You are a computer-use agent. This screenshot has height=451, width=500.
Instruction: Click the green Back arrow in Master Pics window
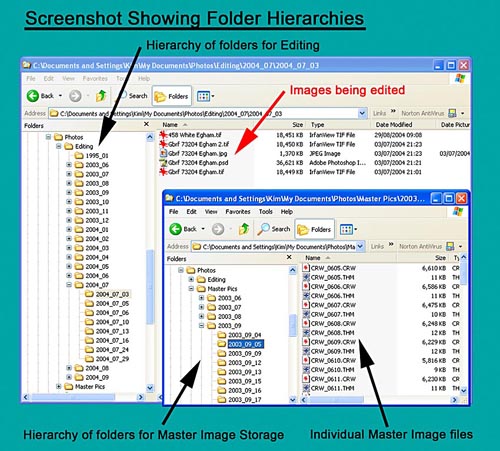click(176, 229)
